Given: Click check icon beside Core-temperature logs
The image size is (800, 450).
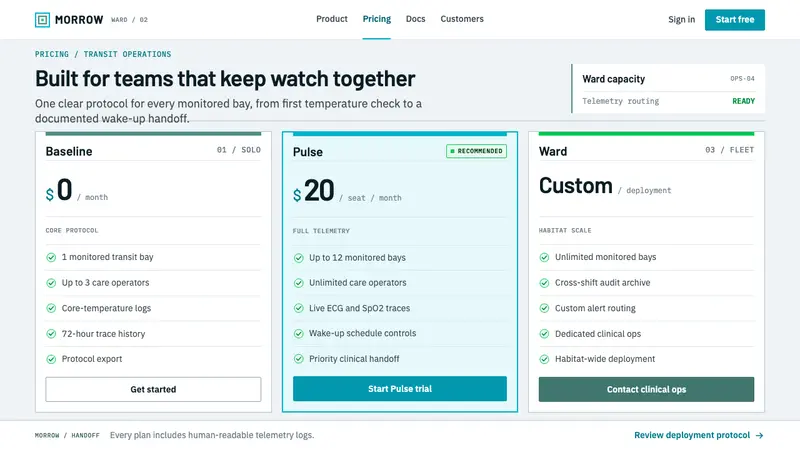Looking at the screenshot, I should pos(51,308).
